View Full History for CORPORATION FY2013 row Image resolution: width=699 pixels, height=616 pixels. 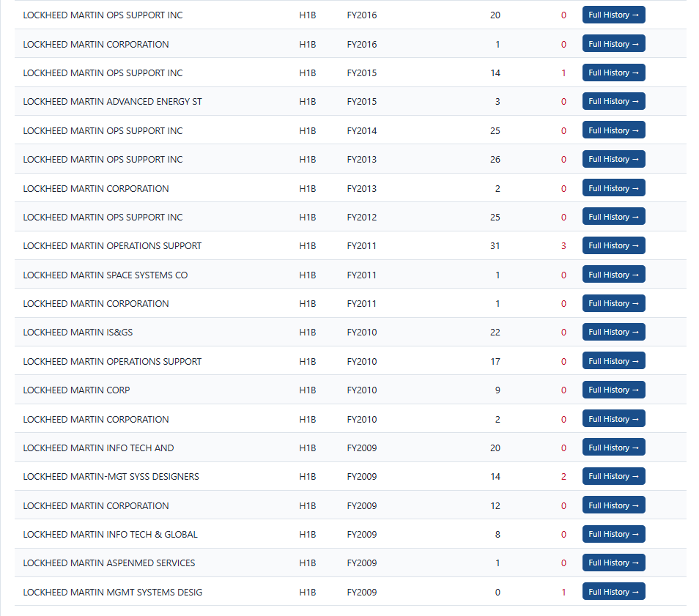point(613,188)
